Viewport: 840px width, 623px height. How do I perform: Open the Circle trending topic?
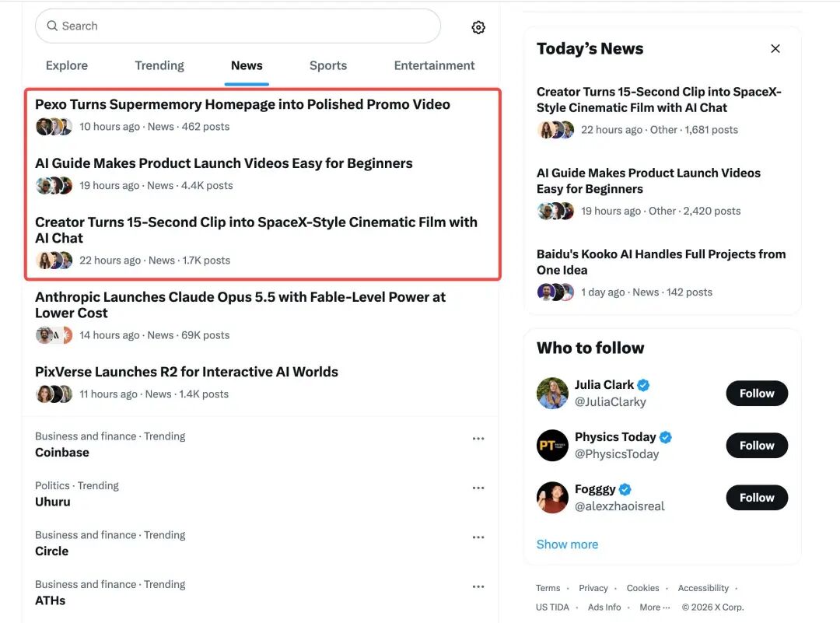(52, 551)
